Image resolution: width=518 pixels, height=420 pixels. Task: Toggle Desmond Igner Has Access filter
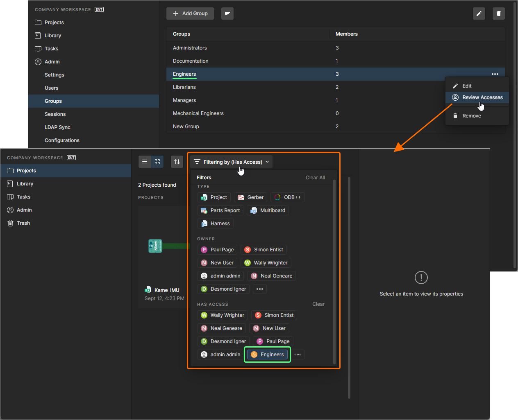[x=224, y=341]
